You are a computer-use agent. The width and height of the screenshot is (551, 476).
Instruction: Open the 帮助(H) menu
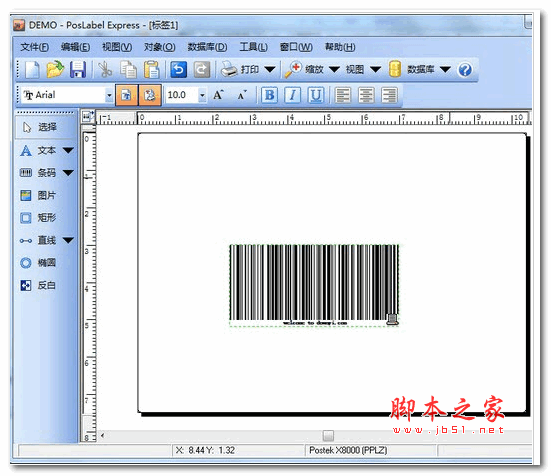tap(340, 47)
